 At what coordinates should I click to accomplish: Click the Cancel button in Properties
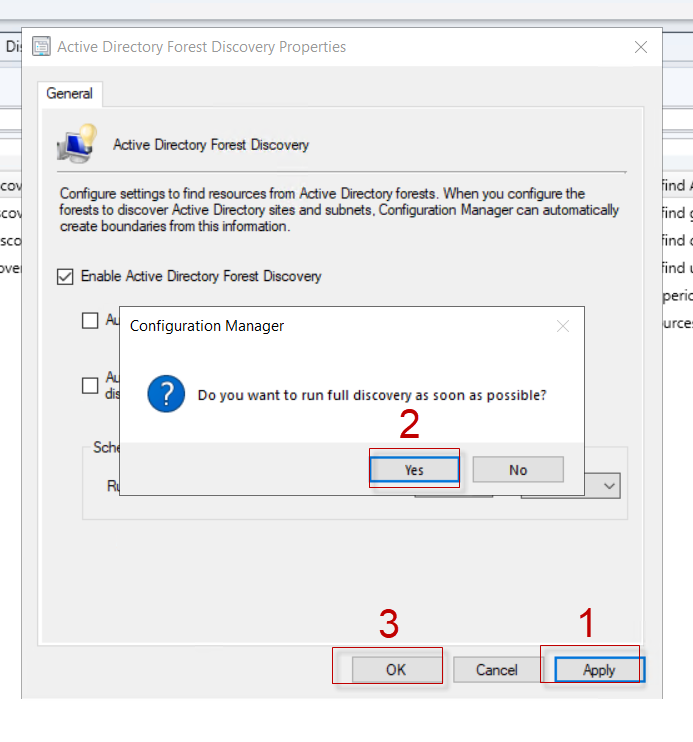point(497,670)
